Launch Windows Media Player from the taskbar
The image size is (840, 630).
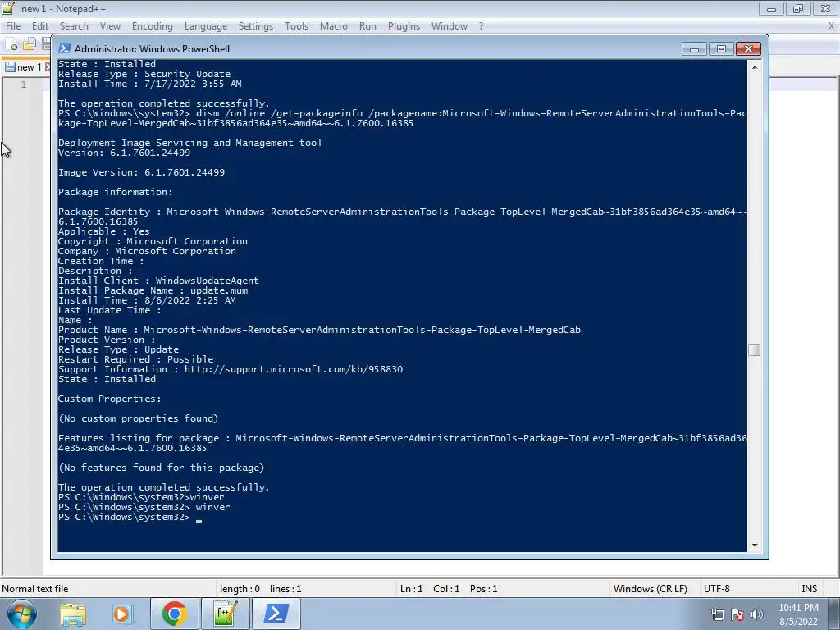pyautogui.click(x=121, y=614)
